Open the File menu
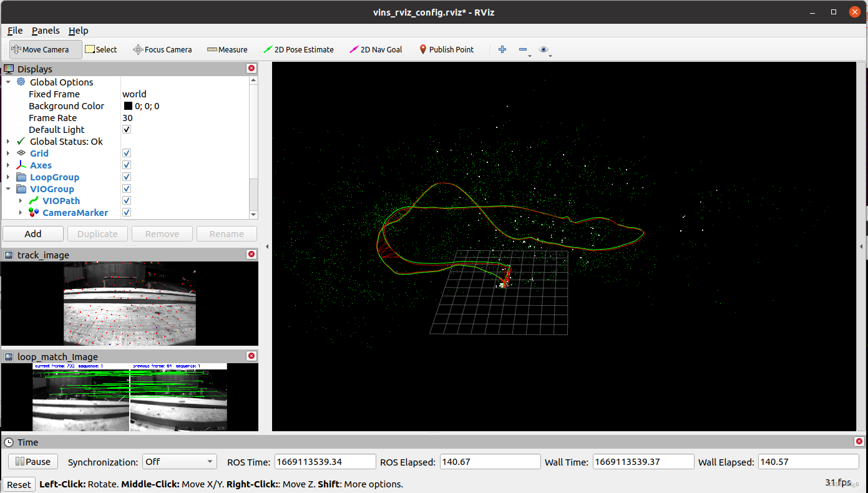Viewport: 868px width, 493px height. pyautogui.click(x=14, y=30)
